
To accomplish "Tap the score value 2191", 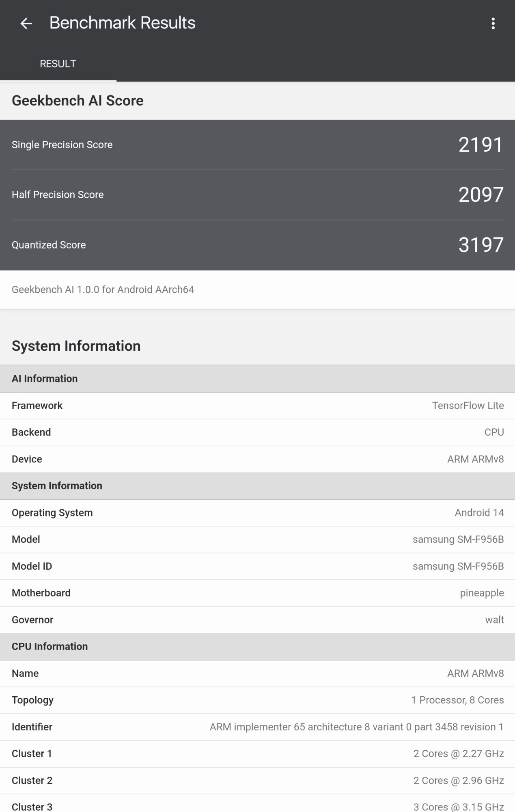I will pyautogui.click(x=481, y=145).
